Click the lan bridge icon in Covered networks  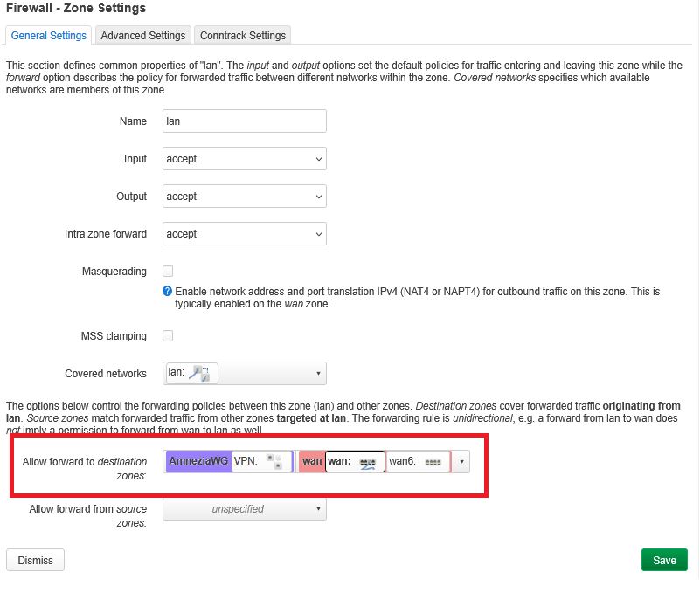pos(200,374)
